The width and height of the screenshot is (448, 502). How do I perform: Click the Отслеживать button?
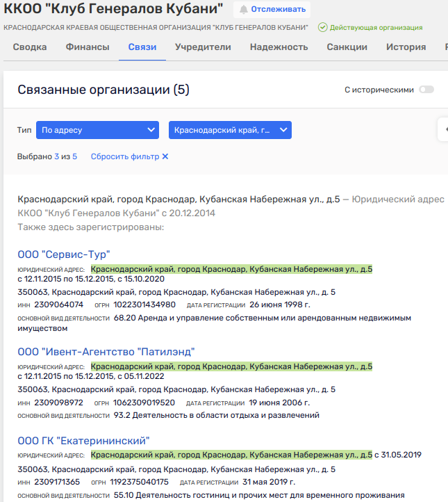pos(272,10)
